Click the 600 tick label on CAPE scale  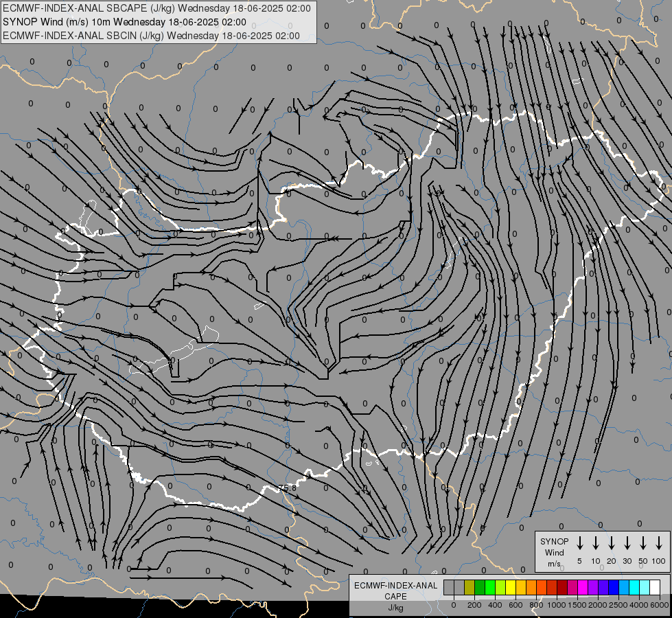coord(515,605)
